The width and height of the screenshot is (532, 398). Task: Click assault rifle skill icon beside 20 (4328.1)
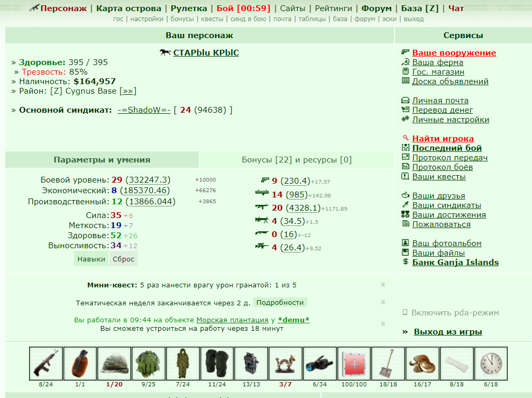tap(262, 206)
